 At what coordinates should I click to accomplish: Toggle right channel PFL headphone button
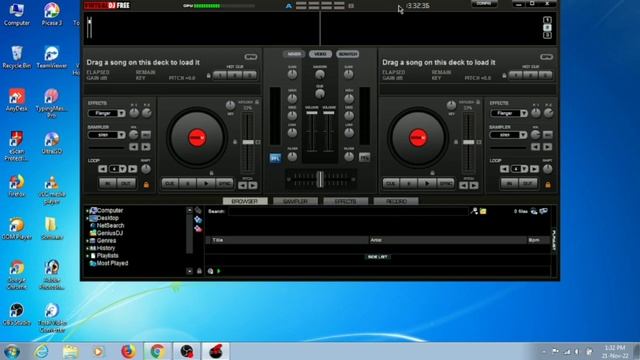click(x=364, y=157)
